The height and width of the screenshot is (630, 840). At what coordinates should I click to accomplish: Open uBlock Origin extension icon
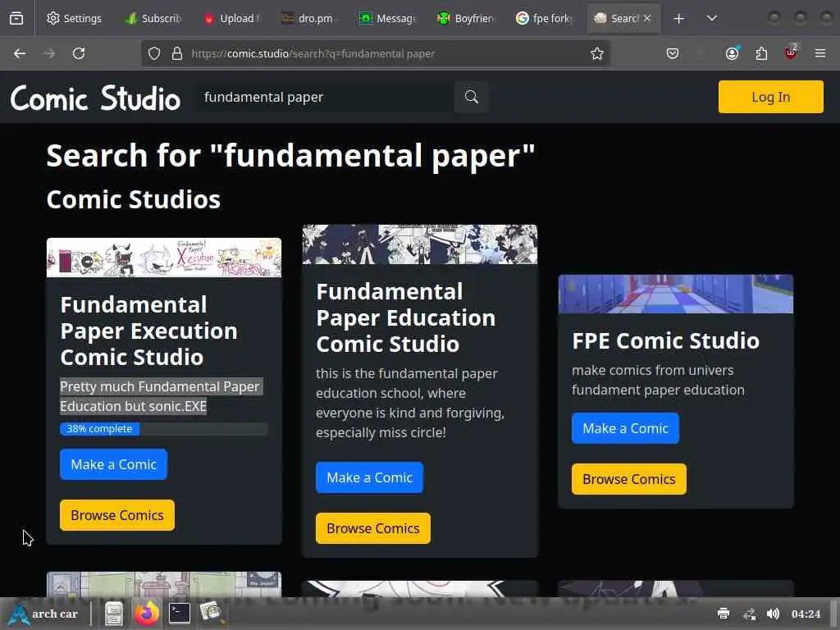791,53
